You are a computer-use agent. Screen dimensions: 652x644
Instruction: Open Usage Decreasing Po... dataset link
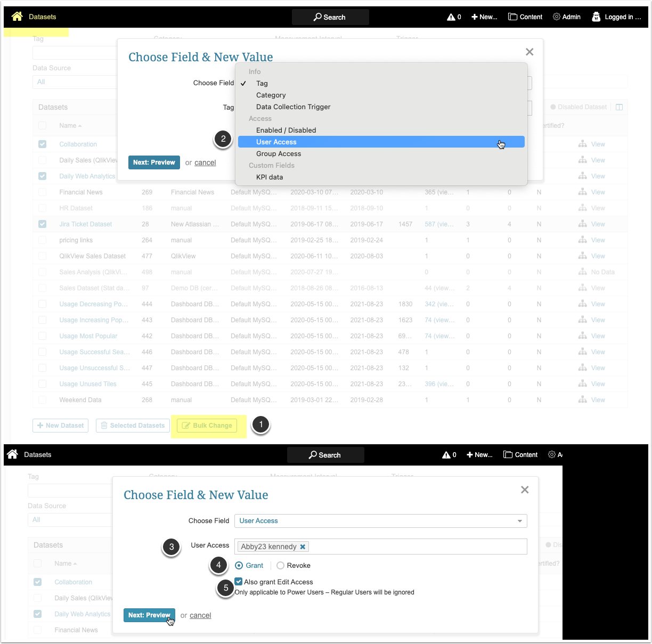(93, 304)
